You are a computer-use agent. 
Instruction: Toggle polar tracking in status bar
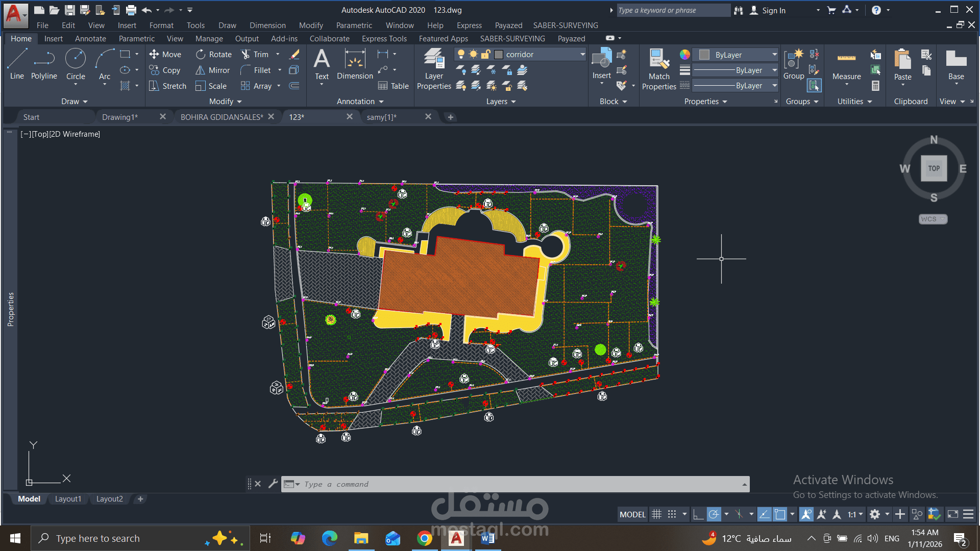tap(714, 514)
